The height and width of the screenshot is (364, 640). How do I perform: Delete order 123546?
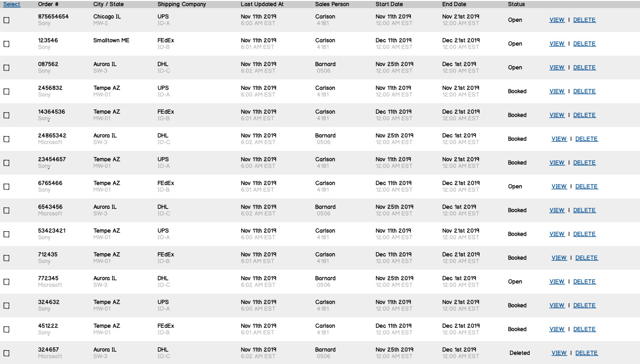584,44
